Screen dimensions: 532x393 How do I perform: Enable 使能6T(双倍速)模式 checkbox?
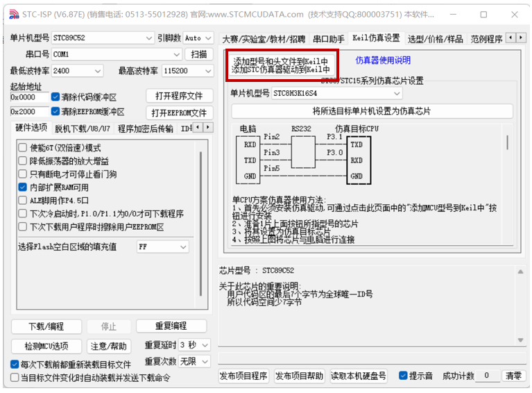click(x=22, y=148)
